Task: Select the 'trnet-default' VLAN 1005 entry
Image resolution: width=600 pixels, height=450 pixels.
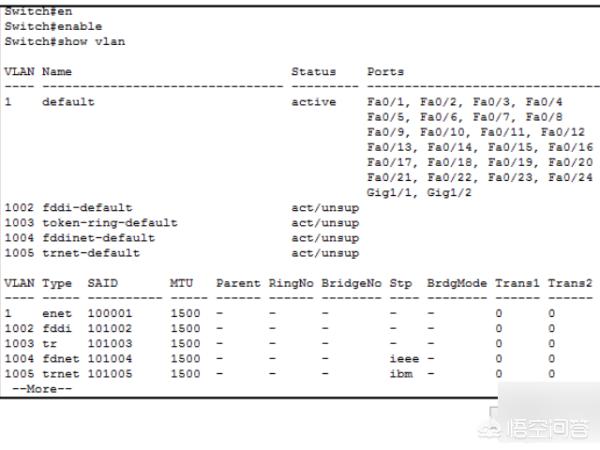Action: pyautogui.click(x=94, y=253)
